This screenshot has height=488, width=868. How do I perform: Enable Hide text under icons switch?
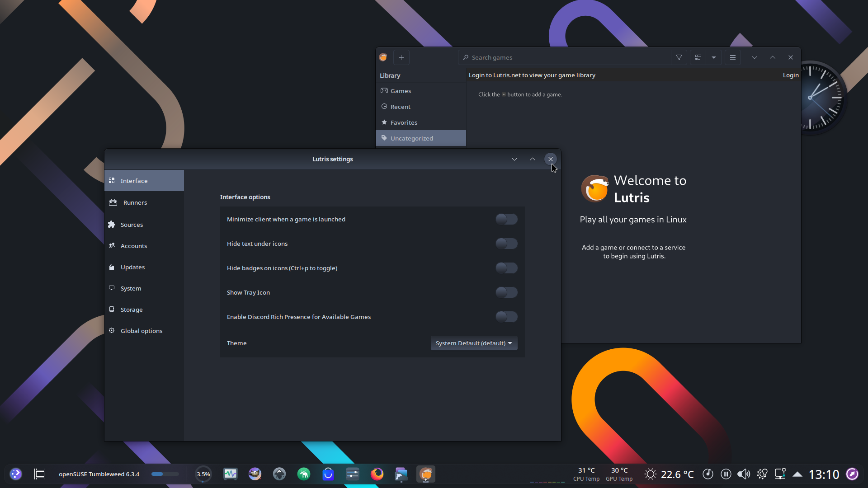506,244
